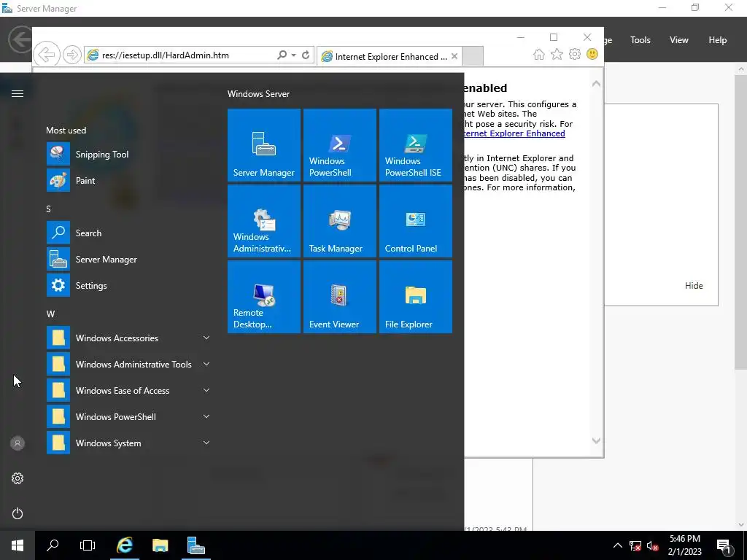Screen dimensions: 747x560
Task: Open the File Explorer tile
Action: pyautogui.click(x=415, y=297)
